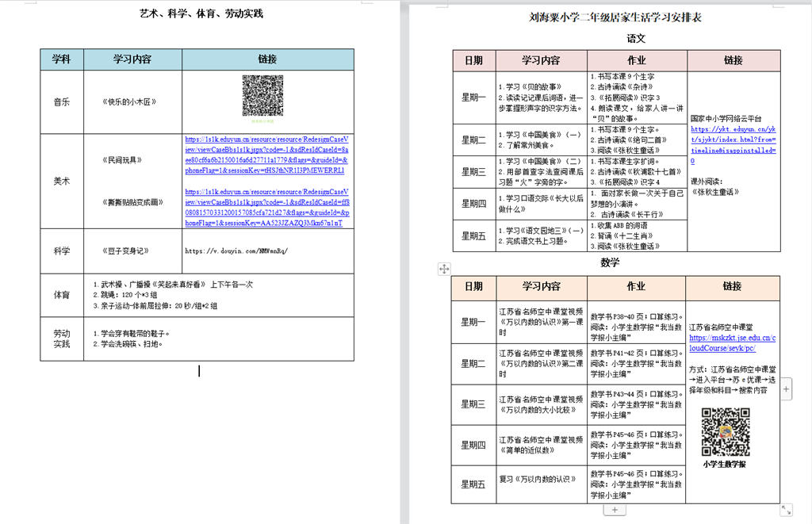
Task: Click the 数学 heading above the second table
Action: click(x=610, y=262)
